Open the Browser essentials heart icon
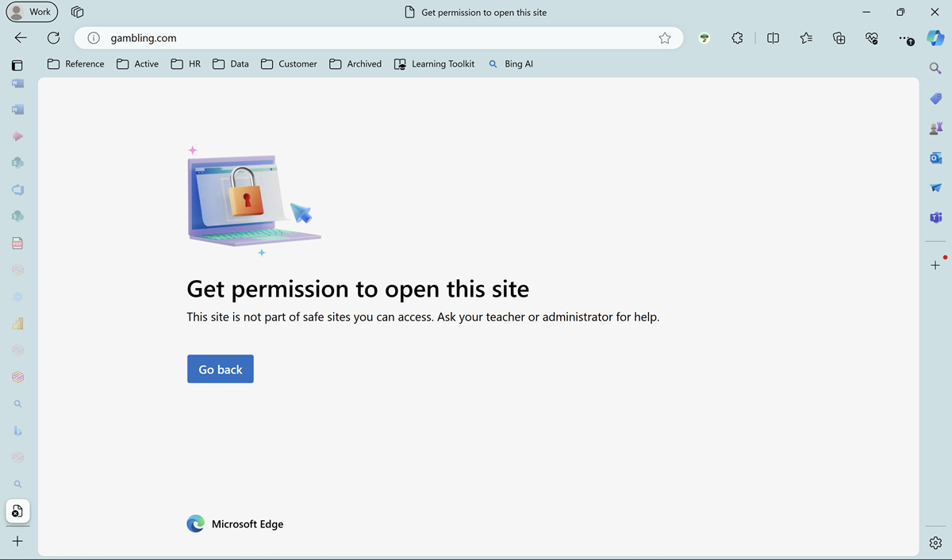Screen dimensions: 952x560 coord(871,37)
